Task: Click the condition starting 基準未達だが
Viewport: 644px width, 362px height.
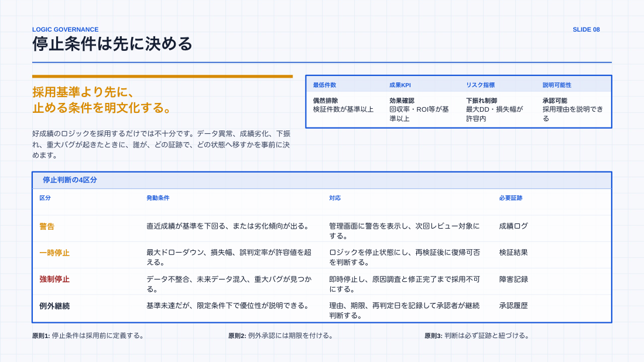Action: (x=228, y=306)
